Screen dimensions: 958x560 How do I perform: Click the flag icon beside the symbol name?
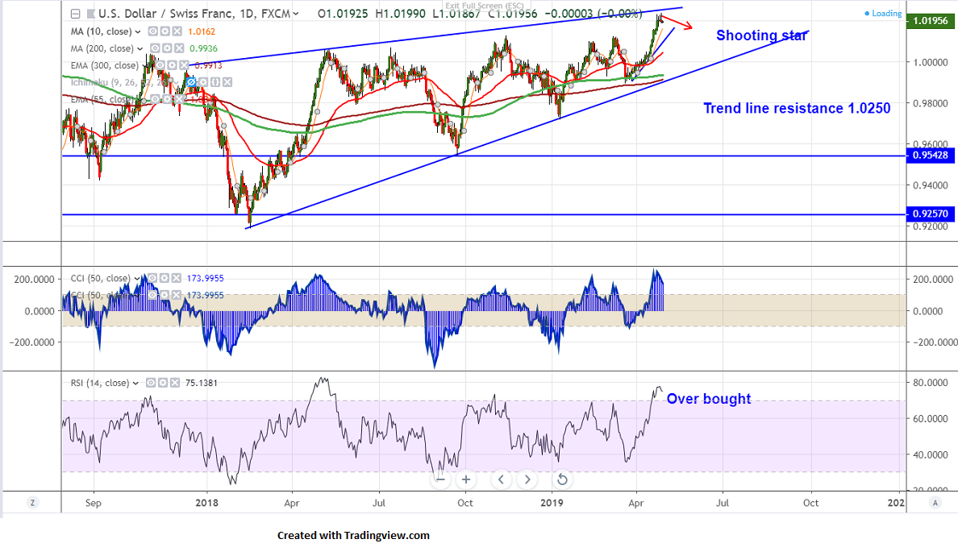tap(90, 14)
